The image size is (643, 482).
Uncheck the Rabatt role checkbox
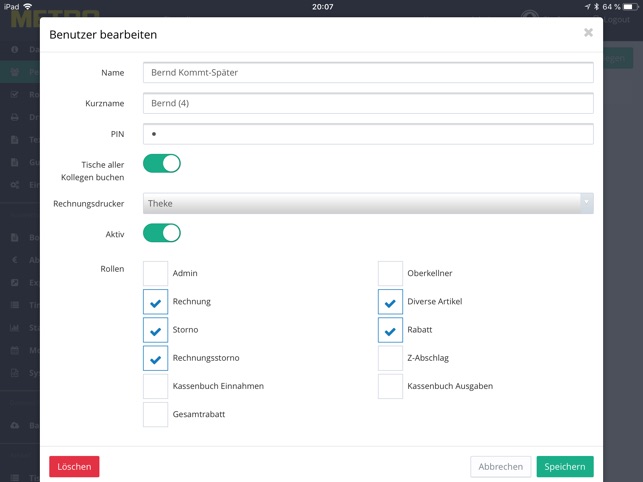390,330
